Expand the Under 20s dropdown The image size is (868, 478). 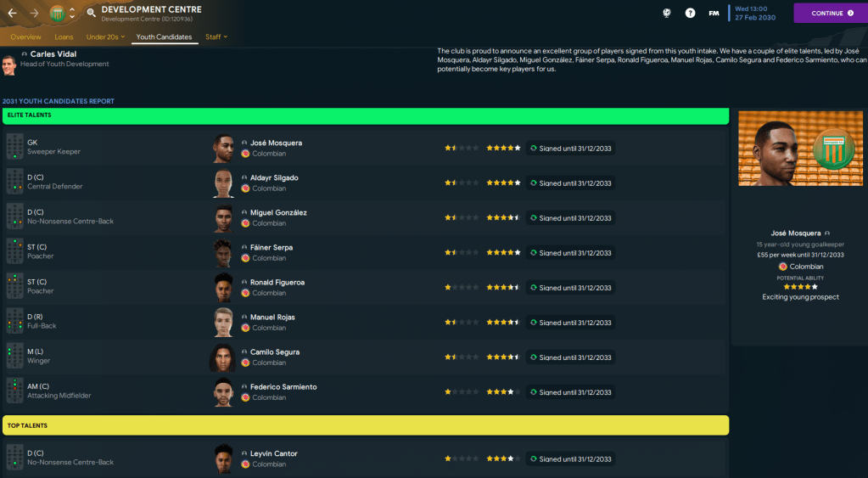click(105, 37)
